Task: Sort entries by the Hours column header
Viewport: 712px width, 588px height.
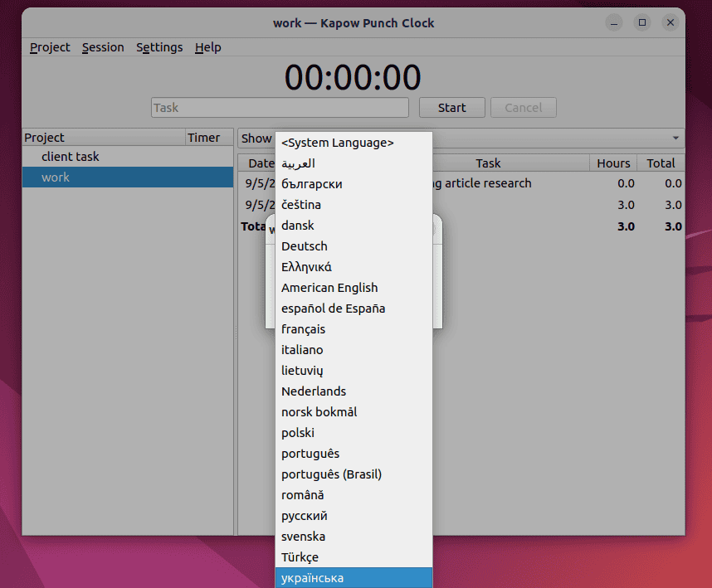Action: pyautogui.click(x=612, y=163)
